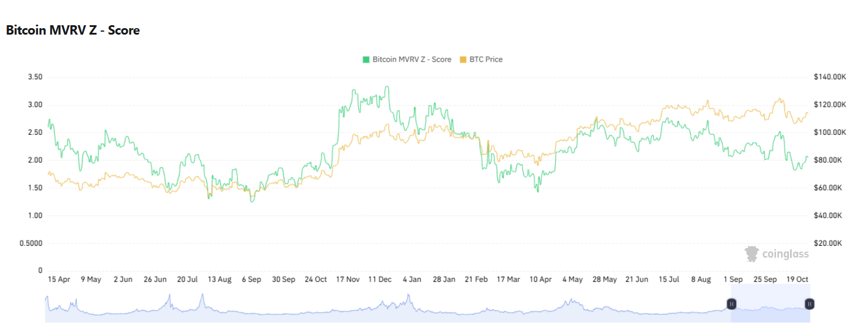Click the right pause-style range handle
This screenshot has width=868, height=336.
click(809, 304)
